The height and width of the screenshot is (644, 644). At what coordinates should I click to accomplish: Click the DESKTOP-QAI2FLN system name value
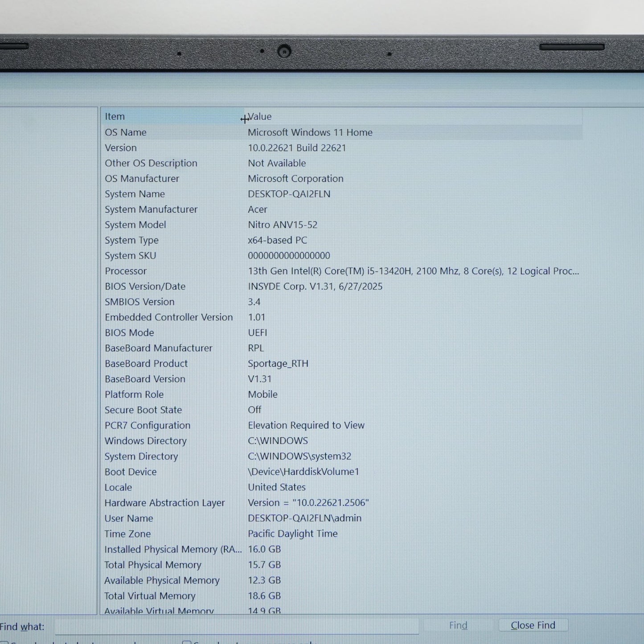coord(289,194)
